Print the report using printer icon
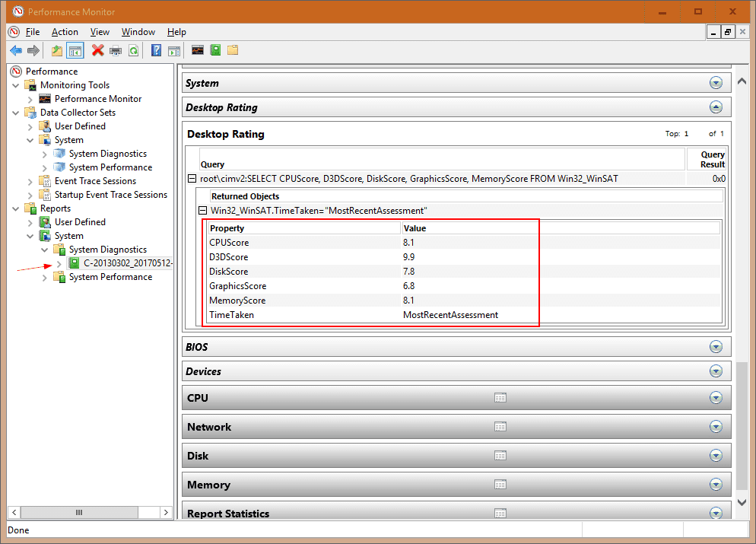 click(116, 50)
